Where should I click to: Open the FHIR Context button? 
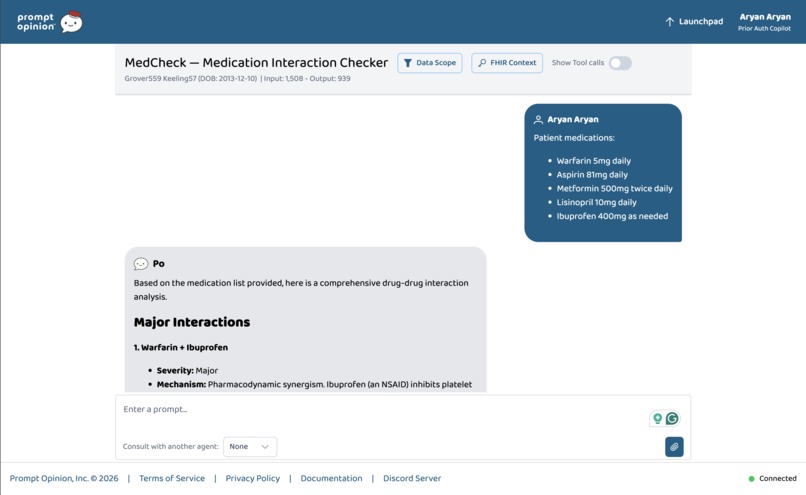pos(507,63)
